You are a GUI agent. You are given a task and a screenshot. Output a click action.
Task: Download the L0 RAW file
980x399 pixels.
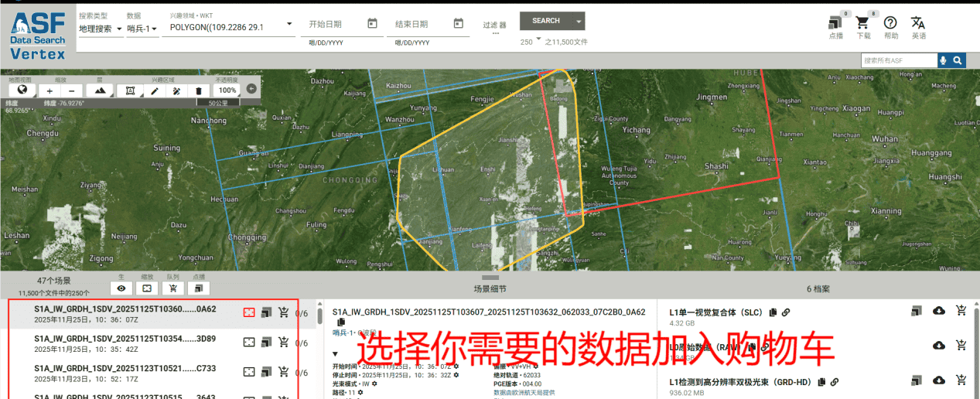click(939, 345)
